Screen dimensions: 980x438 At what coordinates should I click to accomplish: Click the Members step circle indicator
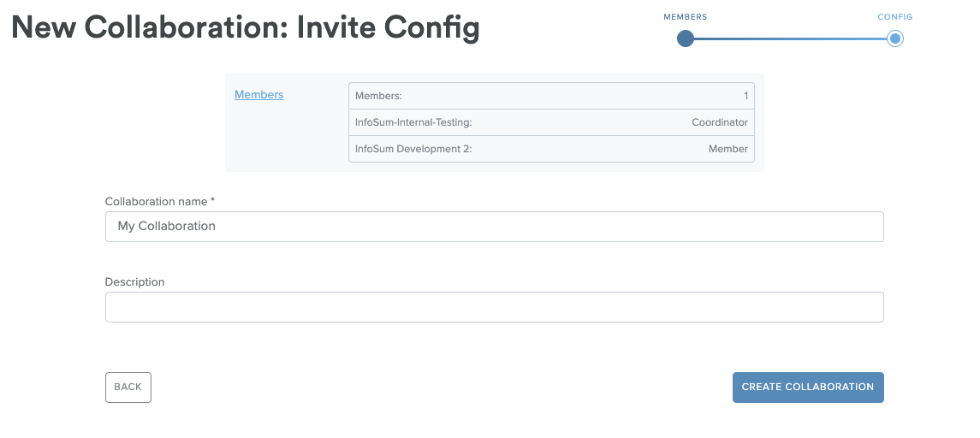tap(685, 38)
